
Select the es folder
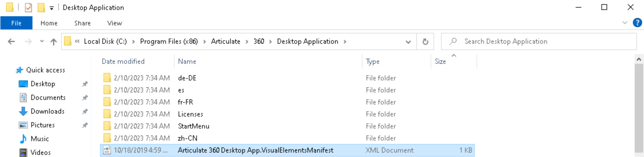(181, 90)
